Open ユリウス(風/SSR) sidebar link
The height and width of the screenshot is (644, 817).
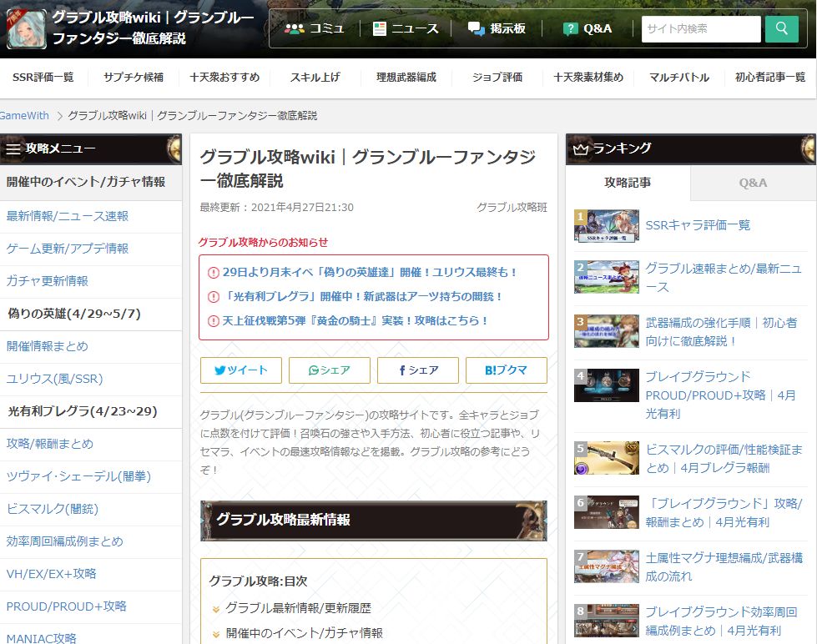click(54, 379)
